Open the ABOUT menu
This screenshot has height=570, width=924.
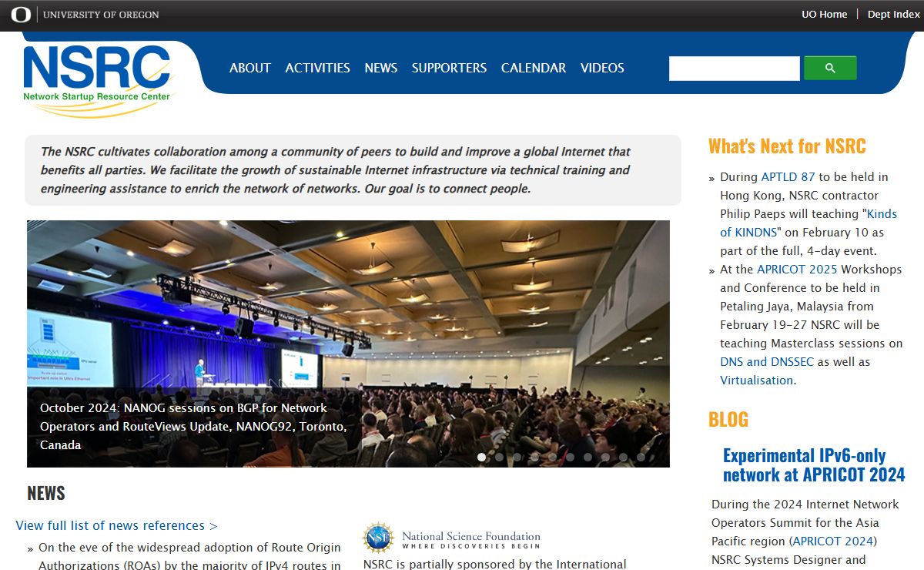250,68
